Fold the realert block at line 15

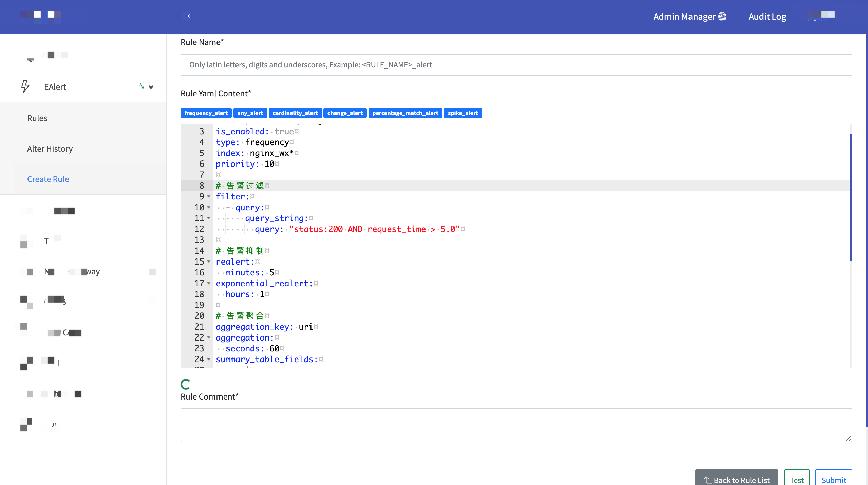(x=209, y=261)
